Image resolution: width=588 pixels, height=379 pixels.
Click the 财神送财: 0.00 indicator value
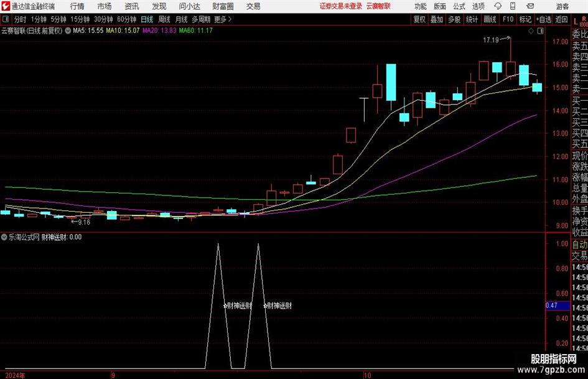pyautogui.click(x=62, y=237)
